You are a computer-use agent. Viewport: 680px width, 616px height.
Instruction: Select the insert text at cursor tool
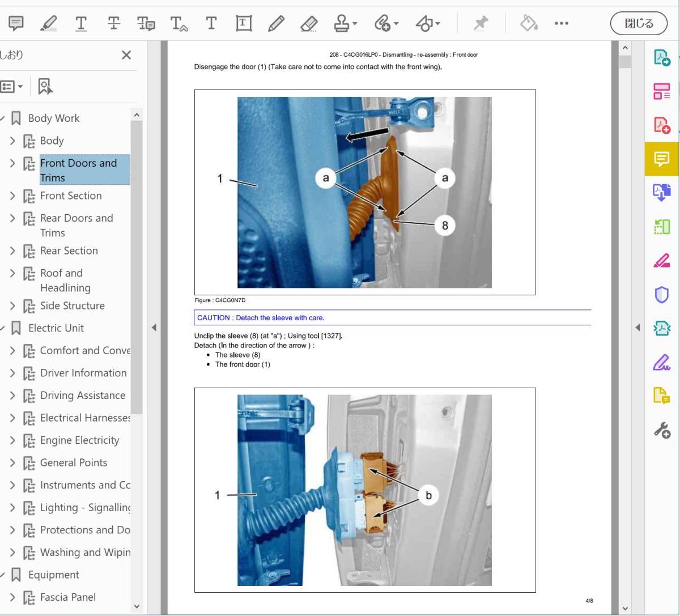point(179,23)
